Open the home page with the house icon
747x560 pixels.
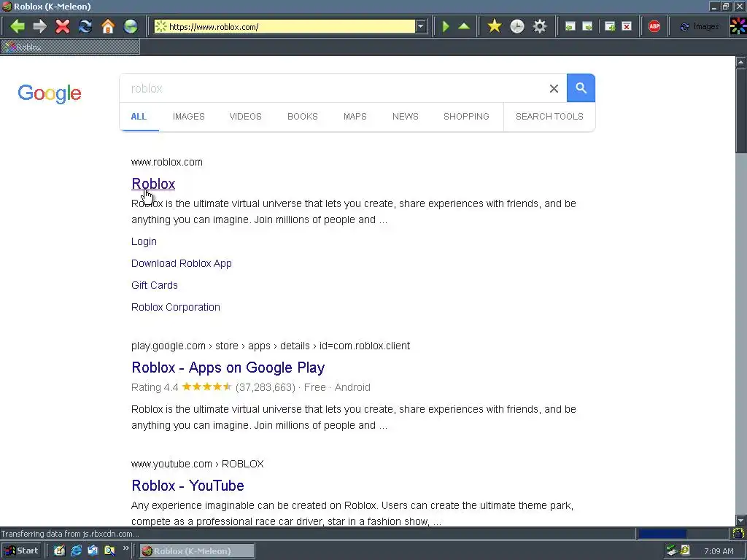point(108,26)
